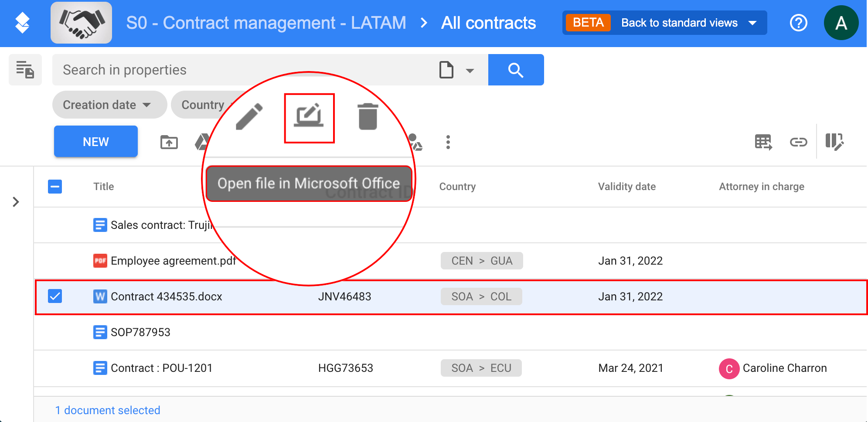Click the upload to folder icon

tap(169, 142)
